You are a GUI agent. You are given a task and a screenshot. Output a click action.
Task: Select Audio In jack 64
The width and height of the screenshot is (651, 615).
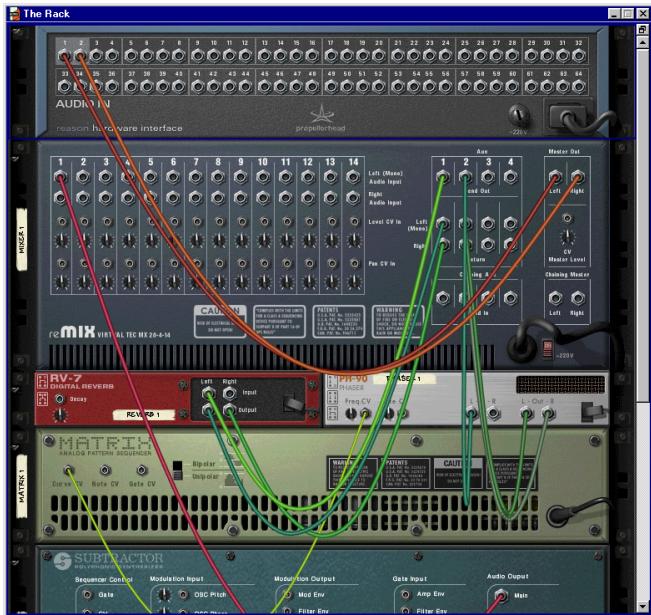[579, 86]
